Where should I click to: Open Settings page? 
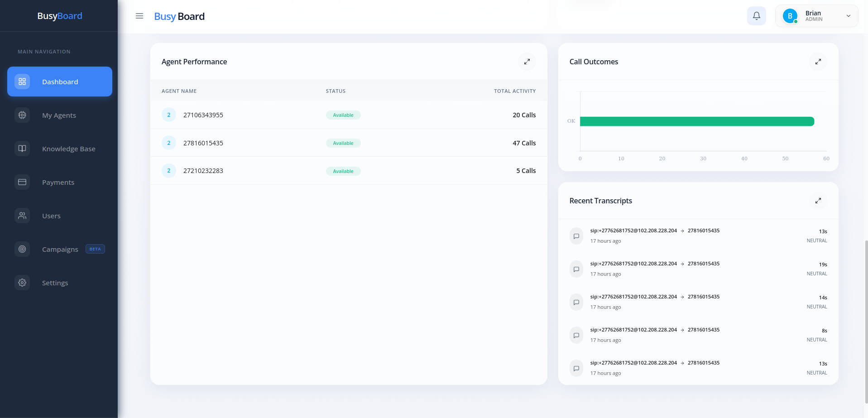click(x=60, y=283)
